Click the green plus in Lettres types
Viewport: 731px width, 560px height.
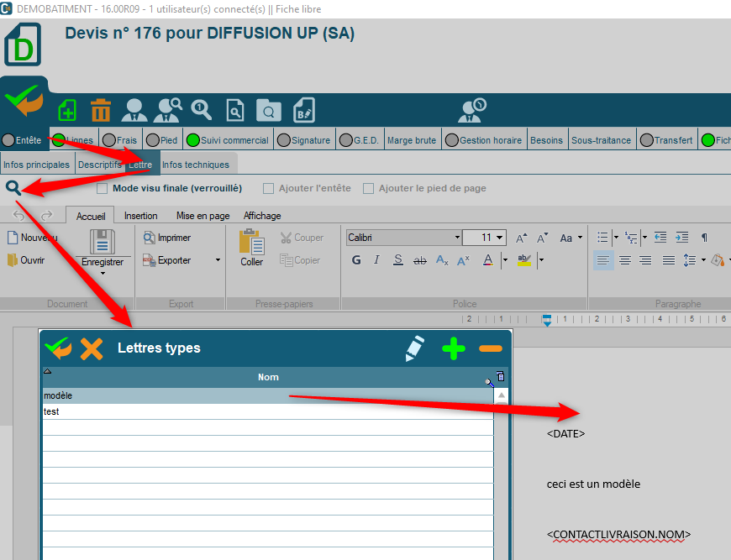[x=453, y=348]
